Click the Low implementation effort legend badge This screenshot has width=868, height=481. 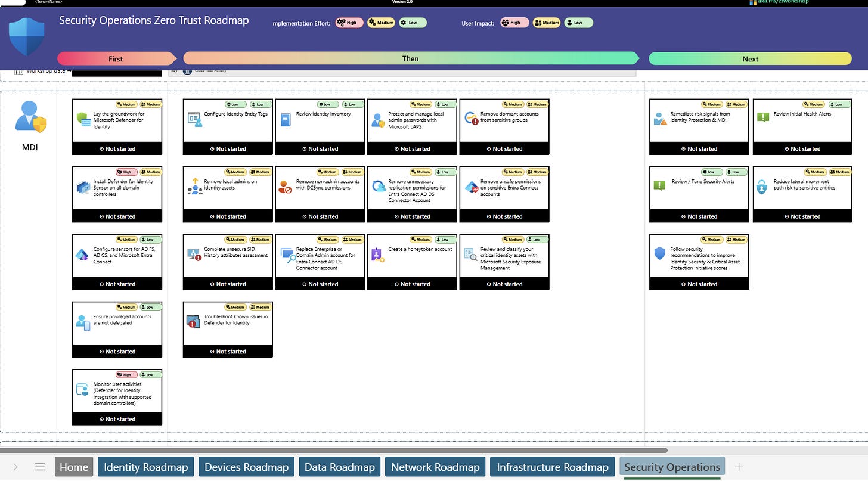point(413,23)
